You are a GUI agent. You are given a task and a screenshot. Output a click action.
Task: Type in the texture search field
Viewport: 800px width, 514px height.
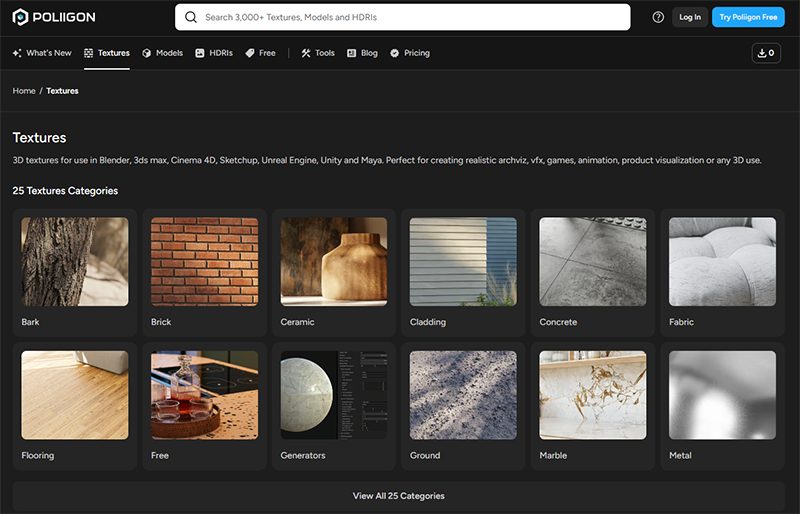click(410, 17)
